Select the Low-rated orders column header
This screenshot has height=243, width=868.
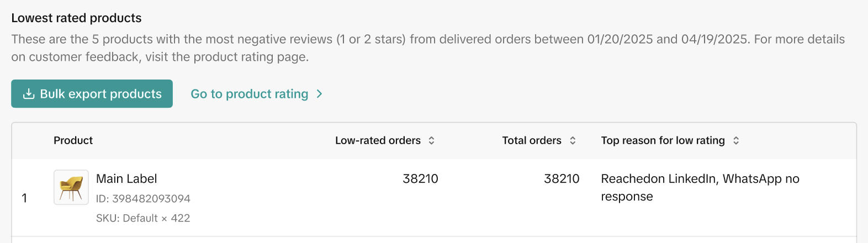[x=378, y=140]
